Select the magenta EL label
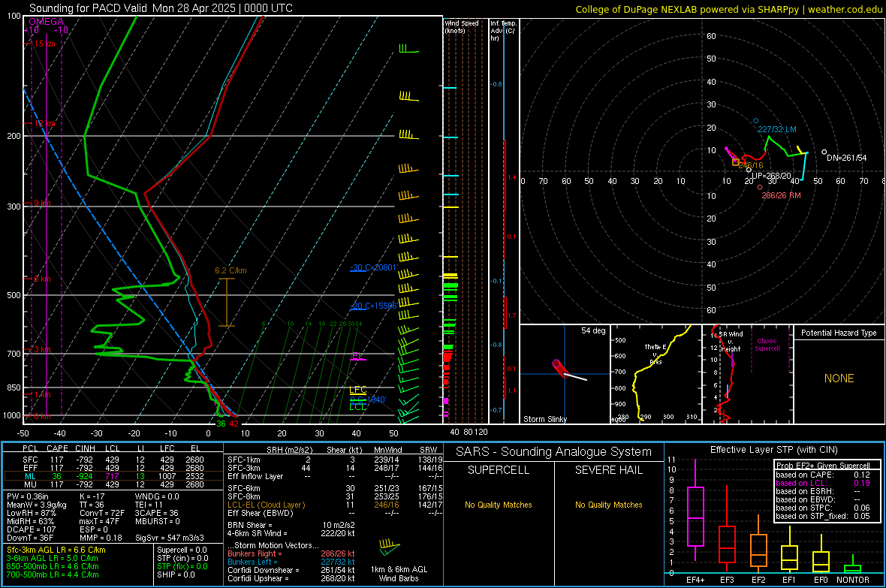Screen dimensions: 886x588 pyautogui.click(x=357, y=356)
